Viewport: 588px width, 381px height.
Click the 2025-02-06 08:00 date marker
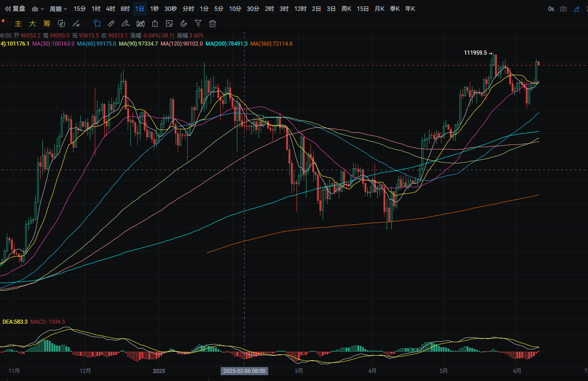pos(244,371)
